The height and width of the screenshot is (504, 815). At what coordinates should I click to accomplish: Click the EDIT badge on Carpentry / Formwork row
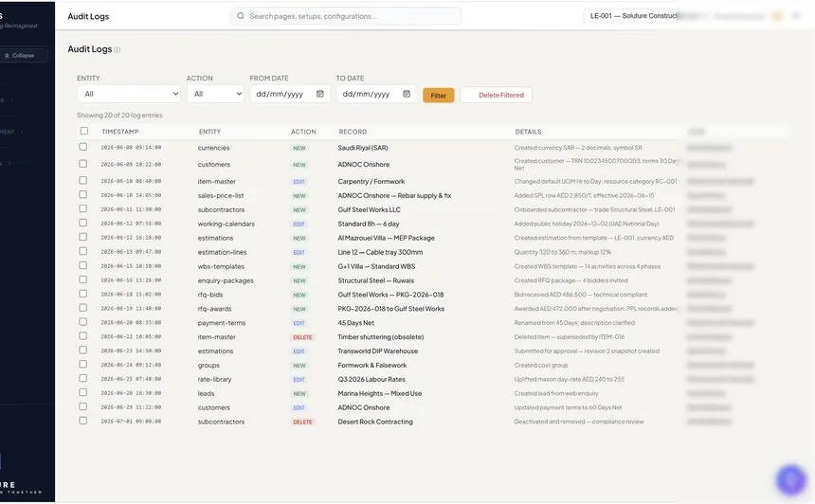pos(299,182)
